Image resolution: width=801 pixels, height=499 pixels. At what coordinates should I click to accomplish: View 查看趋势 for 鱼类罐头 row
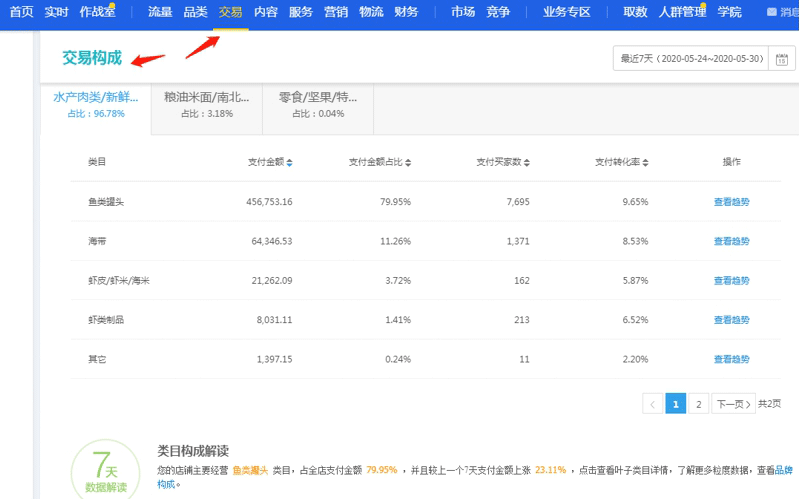pos(731,202)
